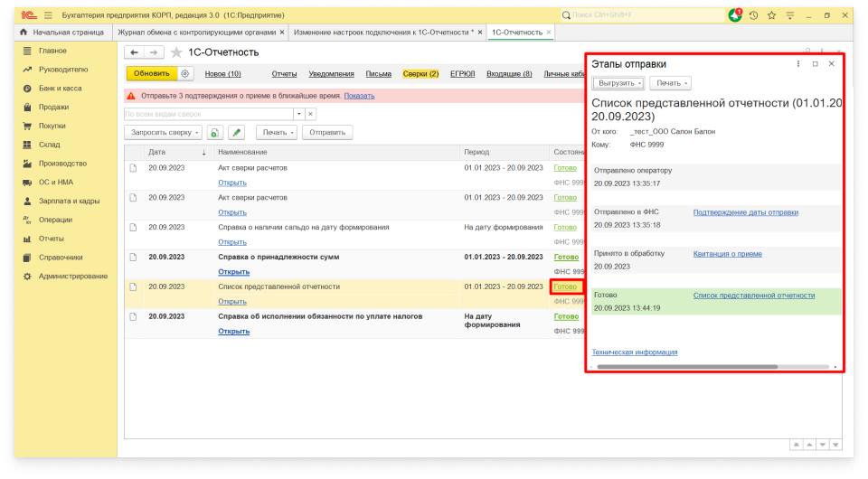The width and height of the screenshot is (868, 479).
Task: Open Техническая информация link
Action: tap(635, 352)
